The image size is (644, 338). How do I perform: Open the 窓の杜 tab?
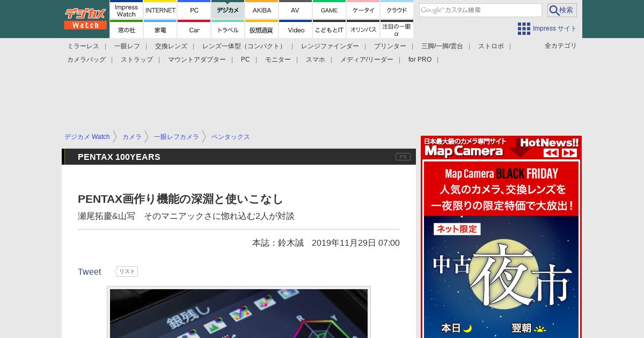(126, 30)
